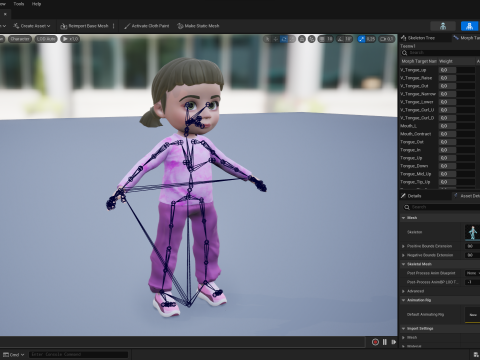This screenshot has width=480, height=360.
Task: Choose the scale gizmo tool
Action: [292, 39]
